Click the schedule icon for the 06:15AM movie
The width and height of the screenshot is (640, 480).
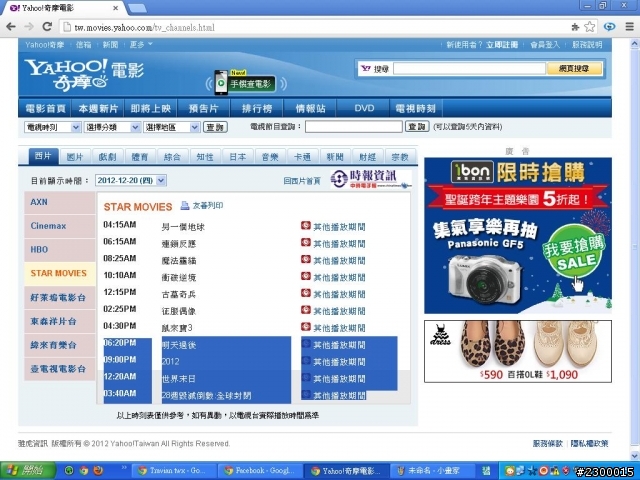pos(306,242)
